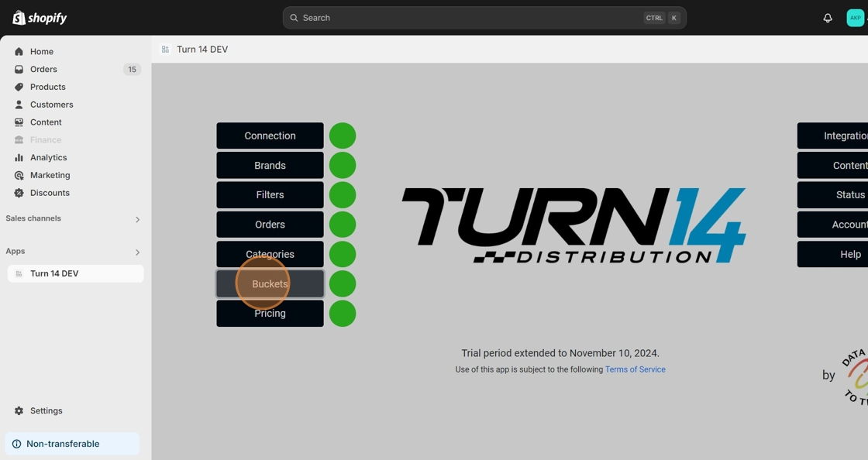The width and height of the screenshot is (868, 460).
Task: Click the Products tag icon
Action: click(19, 87)
